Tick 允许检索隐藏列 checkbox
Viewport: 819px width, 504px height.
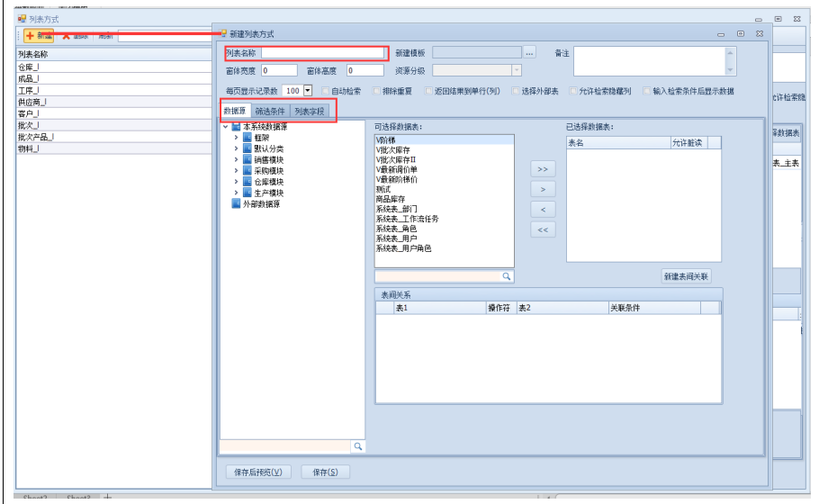(573, 91)
